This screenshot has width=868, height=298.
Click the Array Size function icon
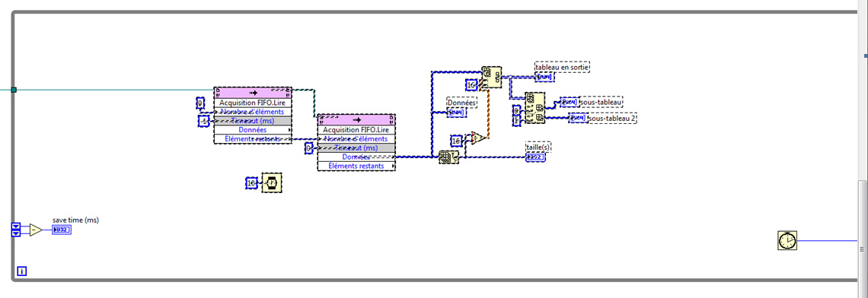[448, 157]
